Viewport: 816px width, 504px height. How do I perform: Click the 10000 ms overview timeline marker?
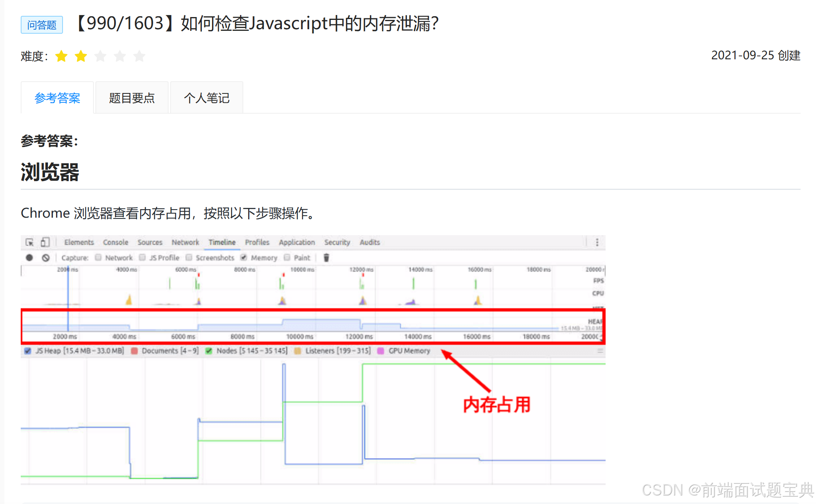coord(302,270)
